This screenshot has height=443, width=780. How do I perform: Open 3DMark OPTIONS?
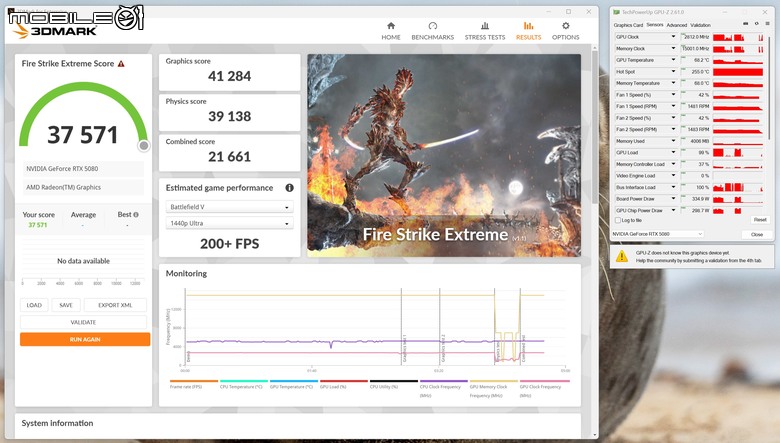[565, 31]
